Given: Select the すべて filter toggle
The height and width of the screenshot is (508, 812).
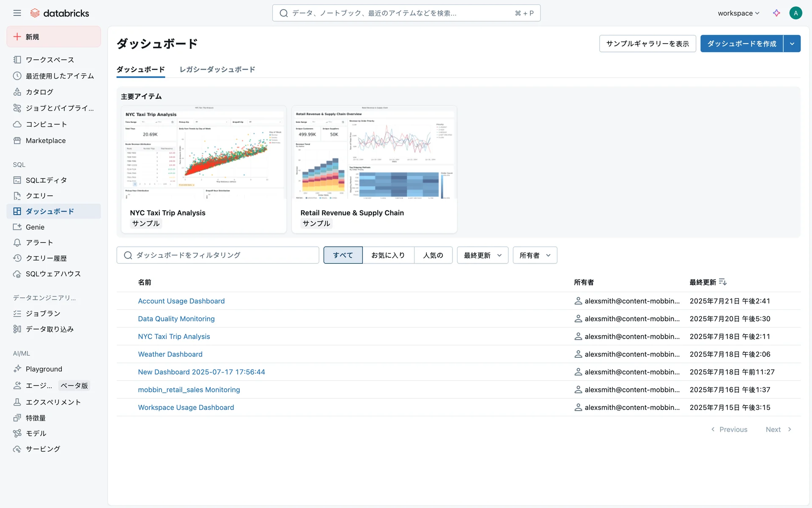Looking at the screenshot, I should pos(343,255).
